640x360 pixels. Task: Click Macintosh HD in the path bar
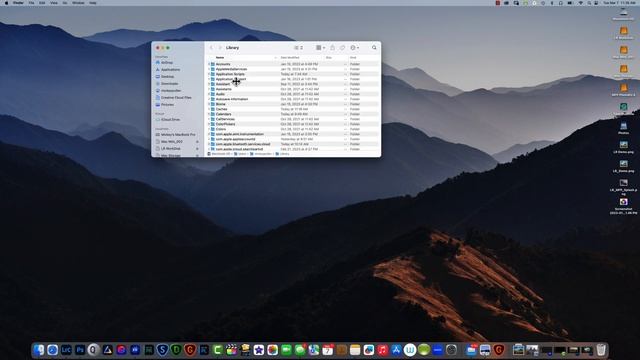click(218, 154)
